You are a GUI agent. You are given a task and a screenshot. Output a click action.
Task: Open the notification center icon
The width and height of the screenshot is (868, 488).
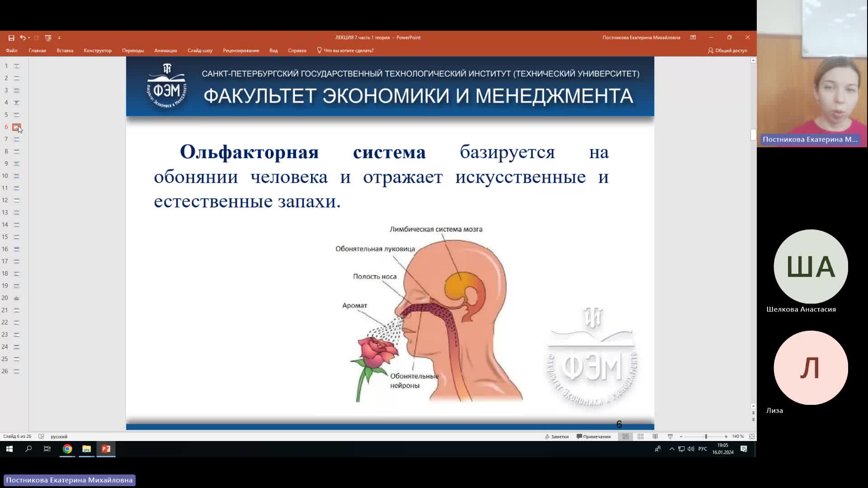pos(744,449)
